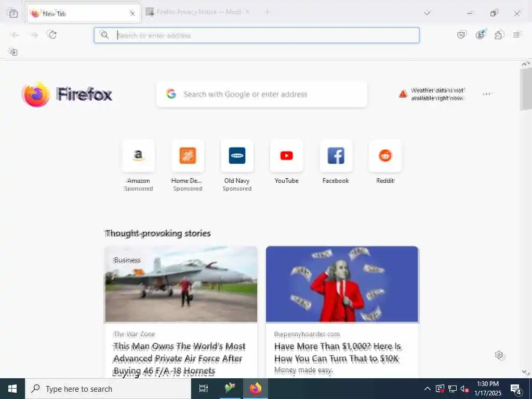Open the F/A-18 Hornets jet story thumbnail
Screen dimensions: 532x399
click(181, 284)
